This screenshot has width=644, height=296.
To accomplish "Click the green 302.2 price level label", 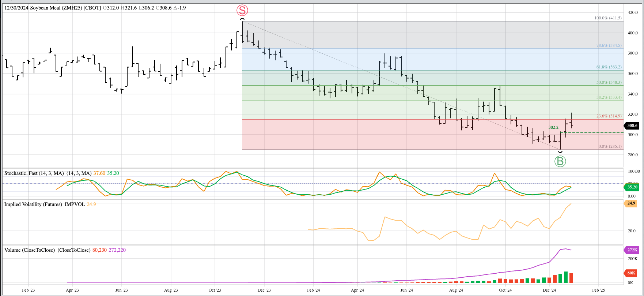I will click(553, 127).
